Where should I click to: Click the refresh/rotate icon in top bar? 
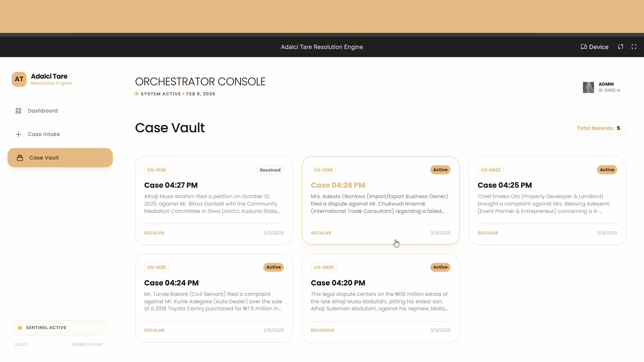pos(621,47)
